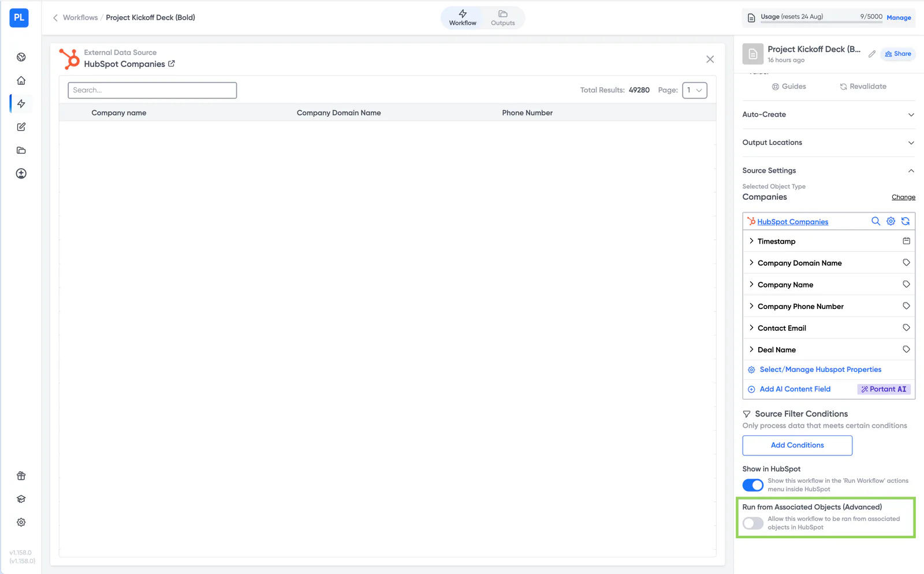Open the gift box sidebar icon
The height and width of the screenshot is (574, 924).
[x=21, y=476]
